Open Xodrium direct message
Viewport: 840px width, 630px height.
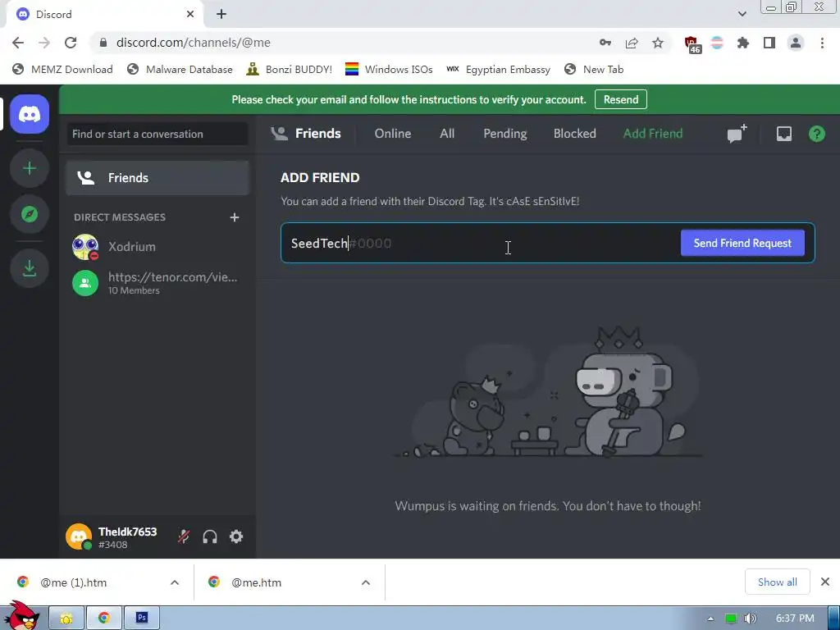(x=157, y=247)
